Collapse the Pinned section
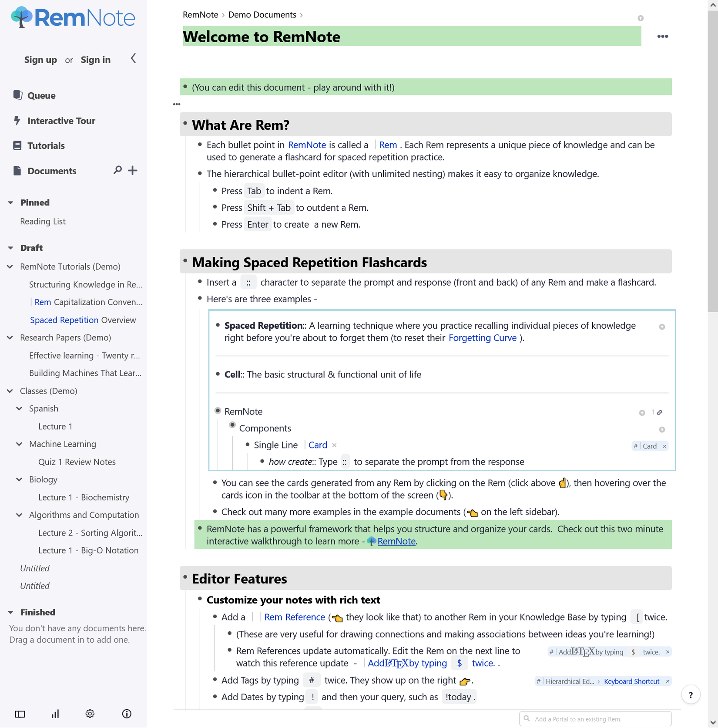 point(10,202)
